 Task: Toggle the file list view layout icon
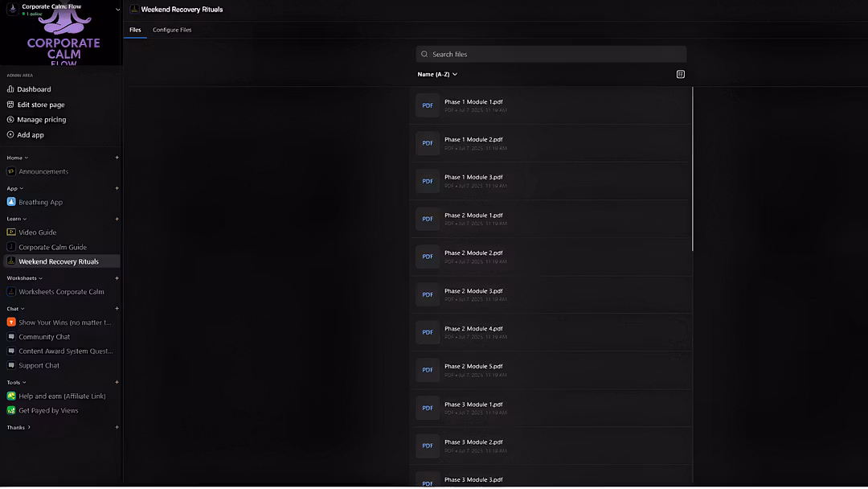click(681, 74)
